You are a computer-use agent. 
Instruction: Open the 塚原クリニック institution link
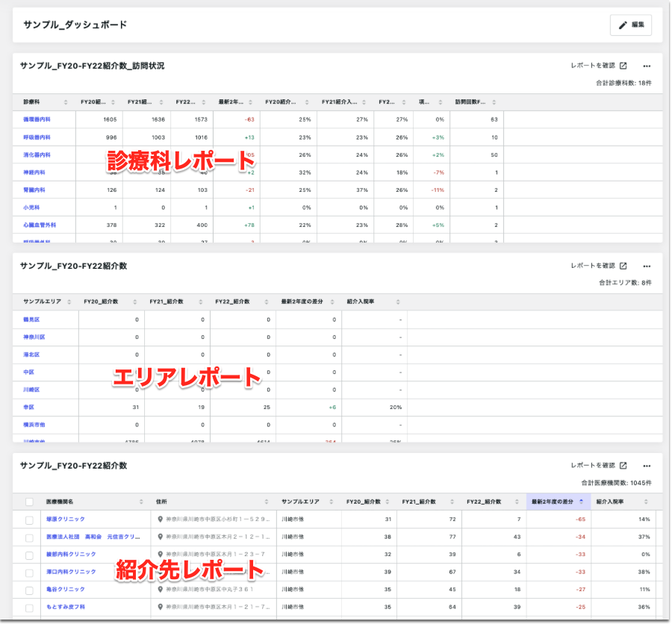(66, 519)
